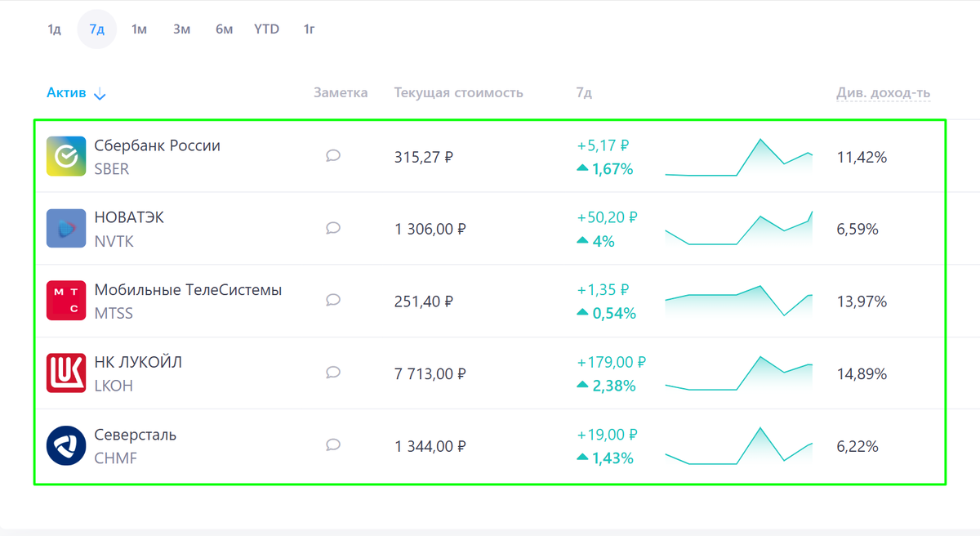Image resolution: width=980 pixels, height=536 pixels.
Task: Click the Lukoil 7-day sparkline chart
Action: [739, 373]
